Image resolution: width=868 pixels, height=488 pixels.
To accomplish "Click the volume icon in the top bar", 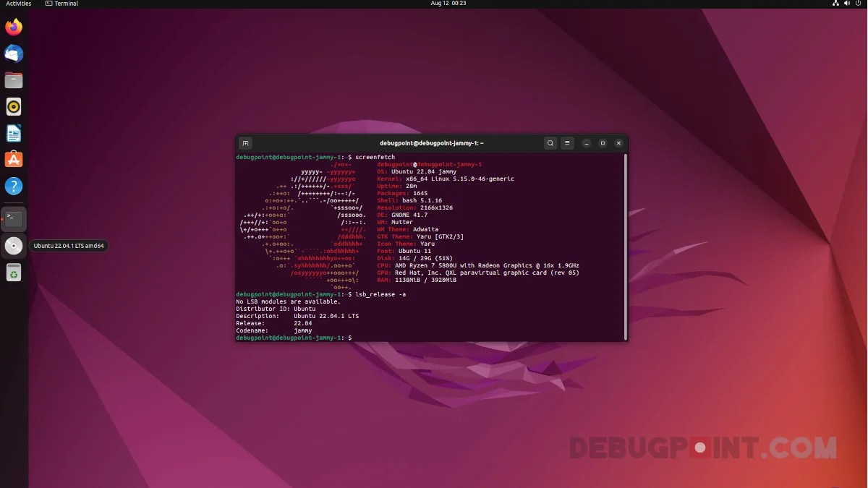I will (846, 3).
